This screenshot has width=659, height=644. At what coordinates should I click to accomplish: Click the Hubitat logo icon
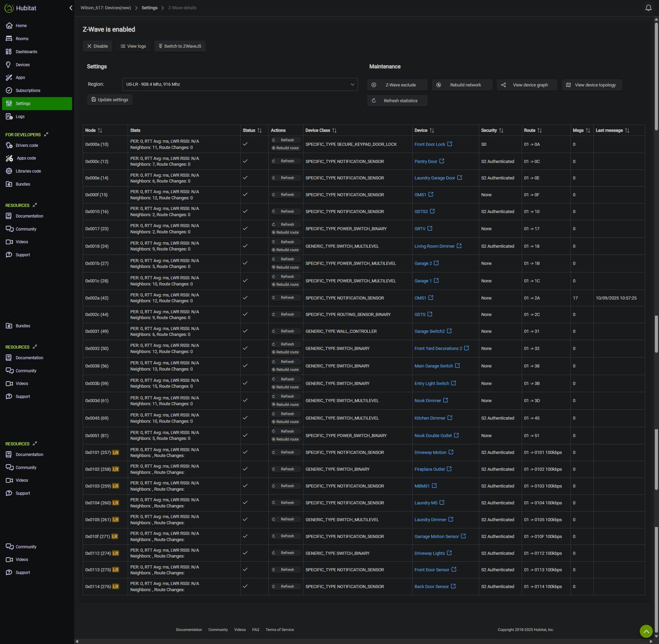(9, 8)
